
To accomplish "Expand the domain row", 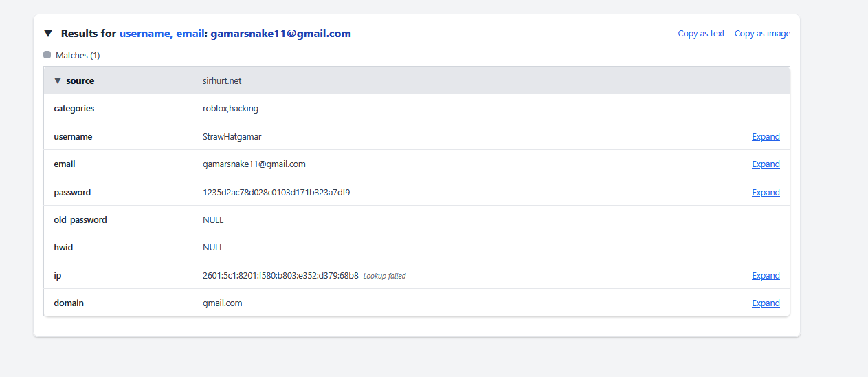I will pyautogui.click(x=766, y=303).
